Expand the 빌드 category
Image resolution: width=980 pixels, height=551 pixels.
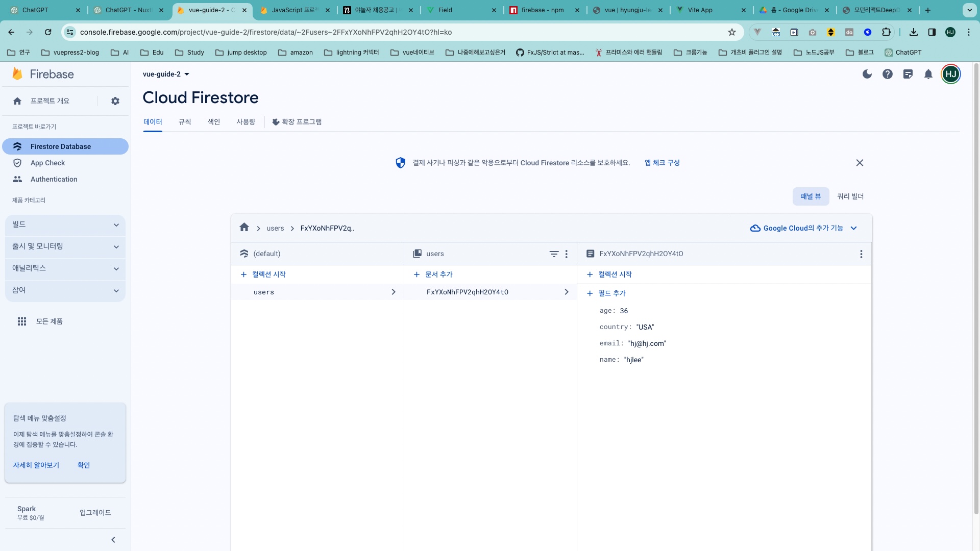[x=65, y=224]
